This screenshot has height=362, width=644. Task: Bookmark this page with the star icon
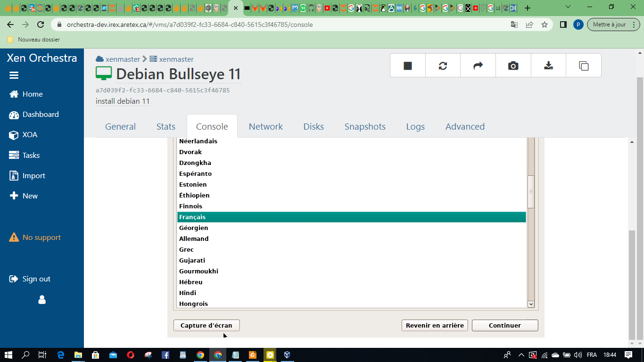[545, 25]
